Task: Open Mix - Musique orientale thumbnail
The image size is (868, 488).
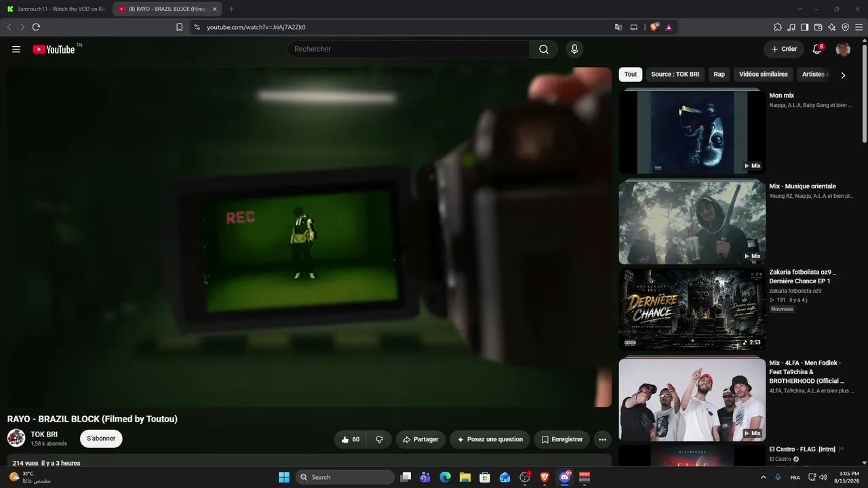Action: click(692, 222)
